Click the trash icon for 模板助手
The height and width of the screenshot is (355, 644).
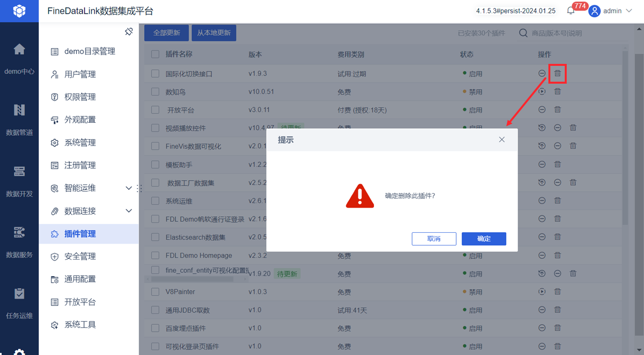557,164
